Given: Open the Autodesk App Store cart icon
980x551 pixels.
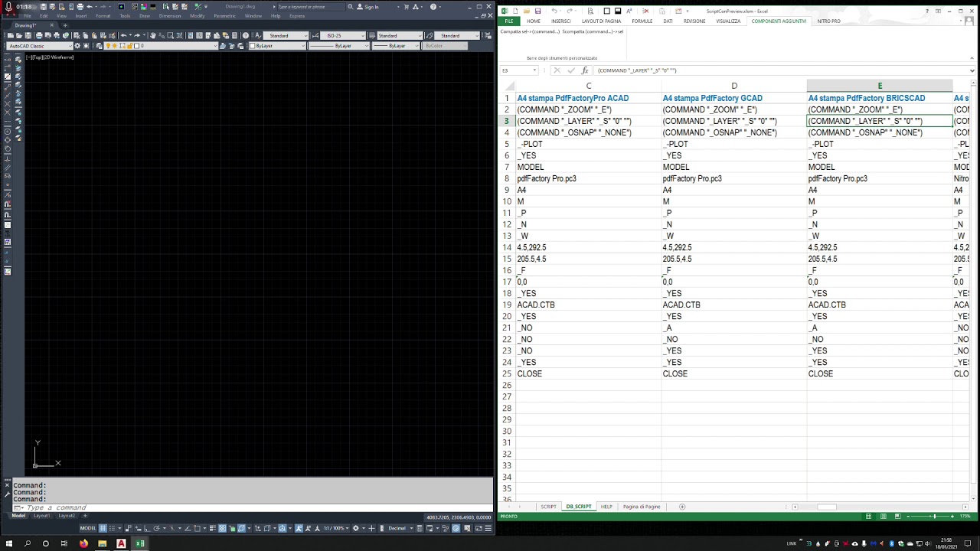Looking at the screenshot, I should 406,6.
